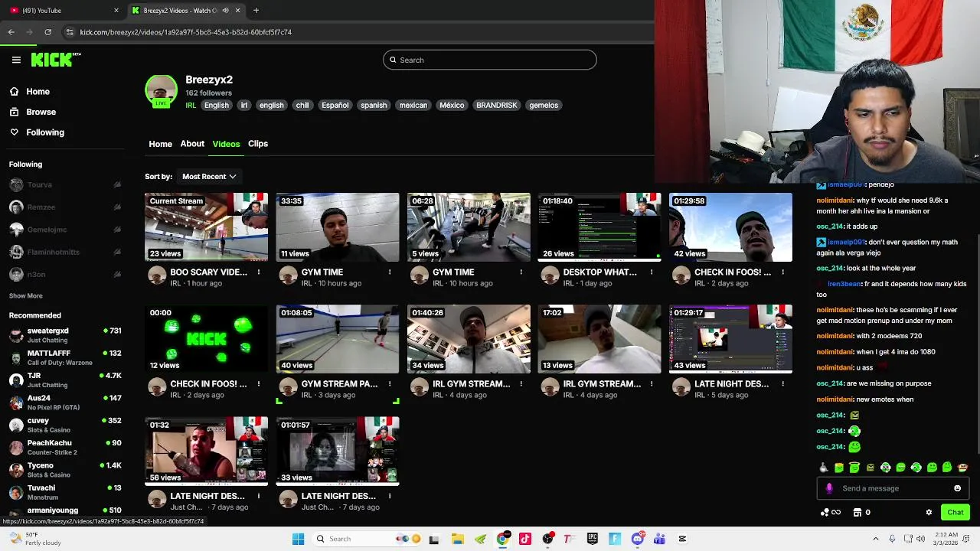This screenshot has width=980, height=551.
Task: Click the 162 followers text
Action: 208,93
